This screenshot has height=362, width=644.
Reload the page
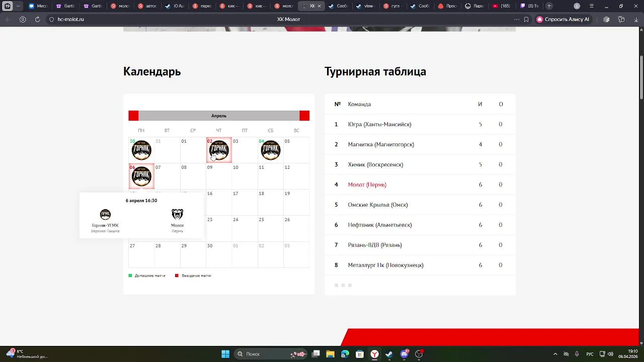[x=37, y=19]
